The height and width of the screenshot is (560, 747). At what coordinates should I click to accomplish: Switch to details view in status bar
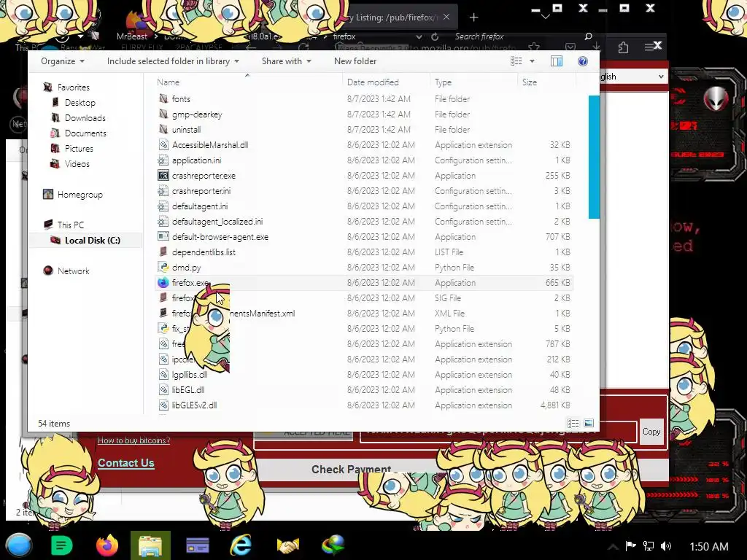pyautogui.click(x=573, y=424)
